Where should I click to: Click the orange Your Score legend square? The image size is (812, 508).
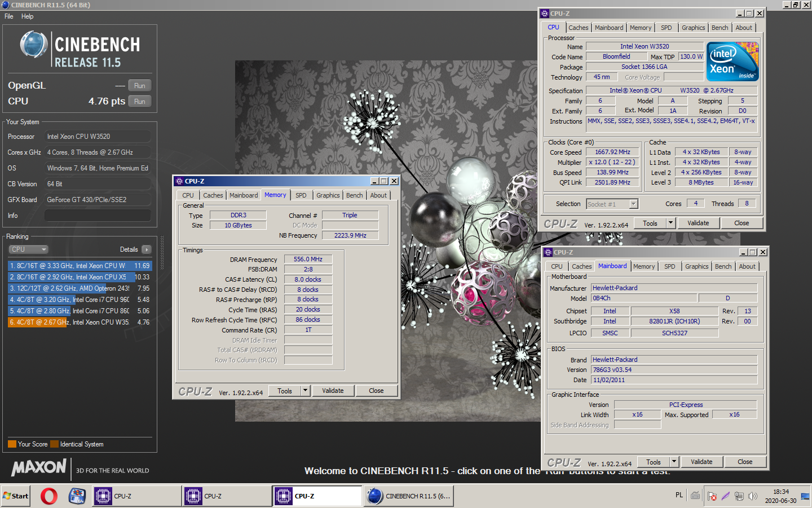click(x=12, y=444)
